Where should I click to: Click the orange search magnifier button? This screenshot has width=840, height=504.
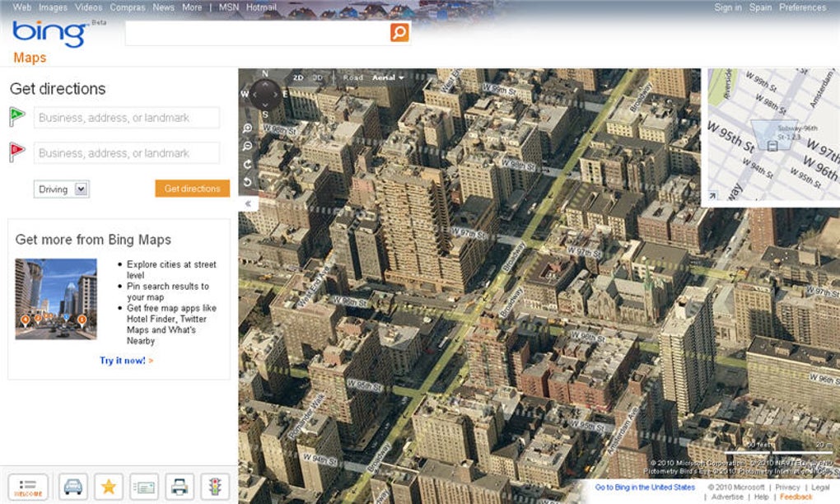point(399,32)
